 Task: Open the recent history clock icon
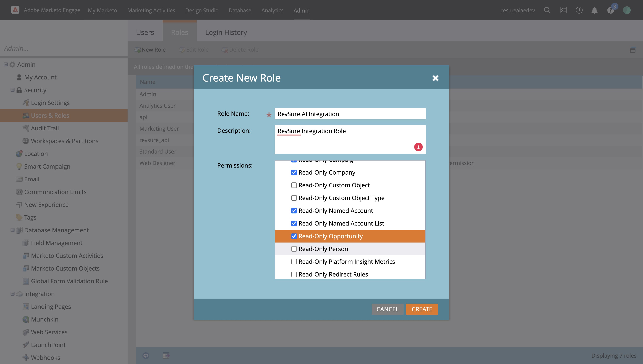pyautogui.click(x=579, y=10)
